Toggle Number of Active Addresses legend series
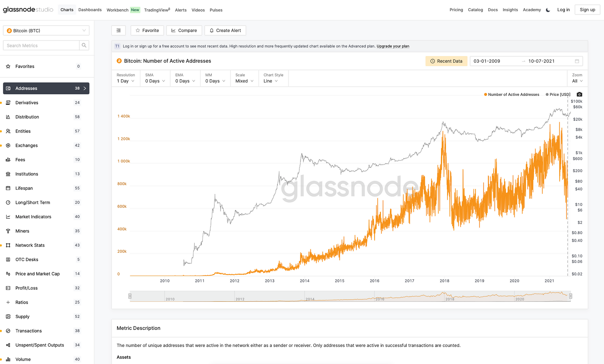 point(511,95)
